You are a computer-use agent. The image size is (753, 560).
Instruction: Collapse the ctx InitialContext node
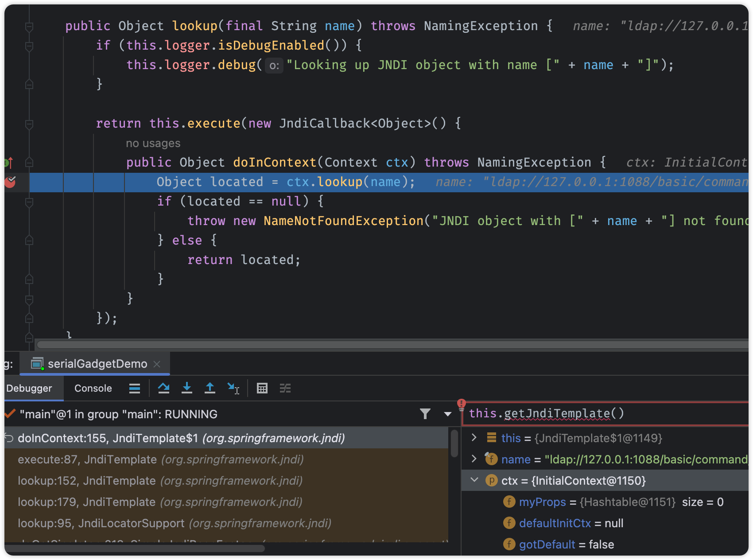(x=474, y=480)
